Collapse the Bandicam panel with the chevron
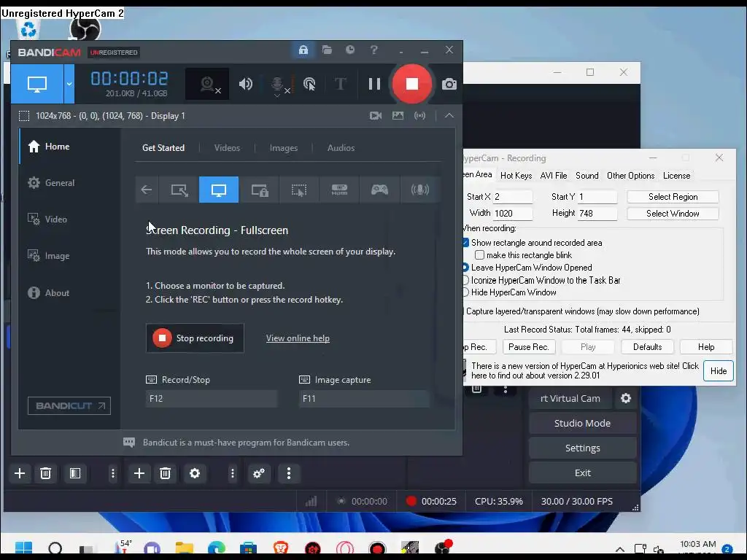The width and height of the screenshot is (747, 560). pyautogui.click(x=449, y=116)
